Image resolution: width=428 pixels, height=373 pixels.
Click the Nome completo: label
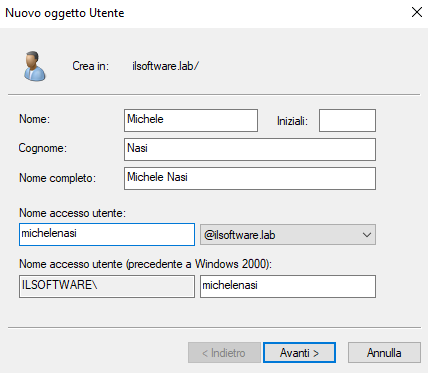coord(58,178)
